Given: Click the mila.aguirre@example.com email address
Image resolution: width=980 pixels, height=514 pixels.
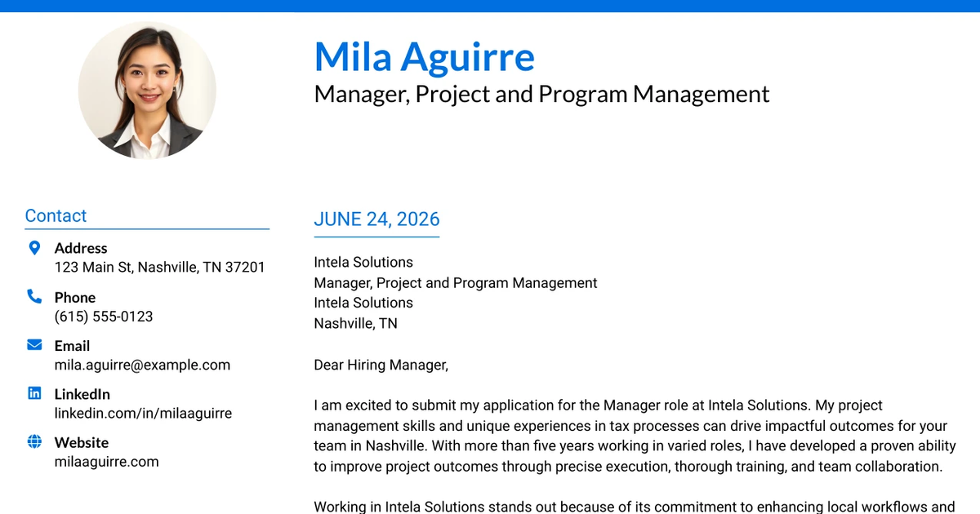Looking at the screenshot, I should (x=142, y=365).
